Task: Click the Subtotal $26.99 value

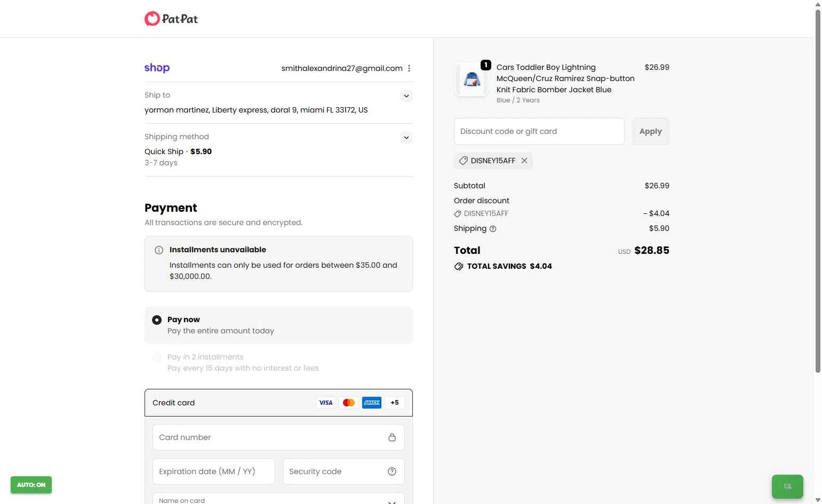Action: [657, 186]
